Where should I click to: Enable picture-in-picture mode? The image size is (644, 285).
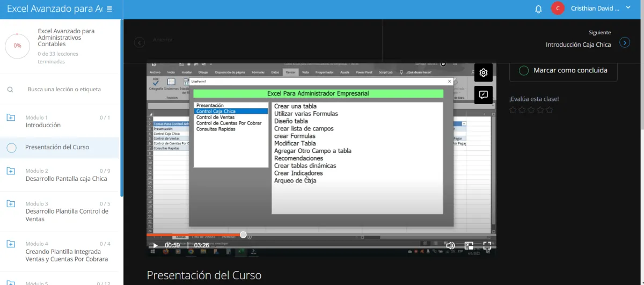469,246
